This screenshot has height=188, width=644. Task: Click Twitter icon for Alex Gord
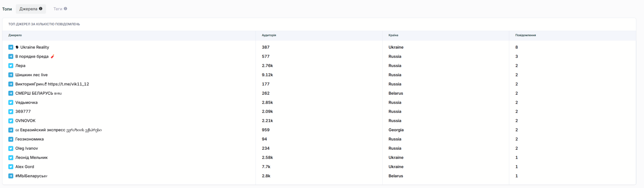point(11,167)
